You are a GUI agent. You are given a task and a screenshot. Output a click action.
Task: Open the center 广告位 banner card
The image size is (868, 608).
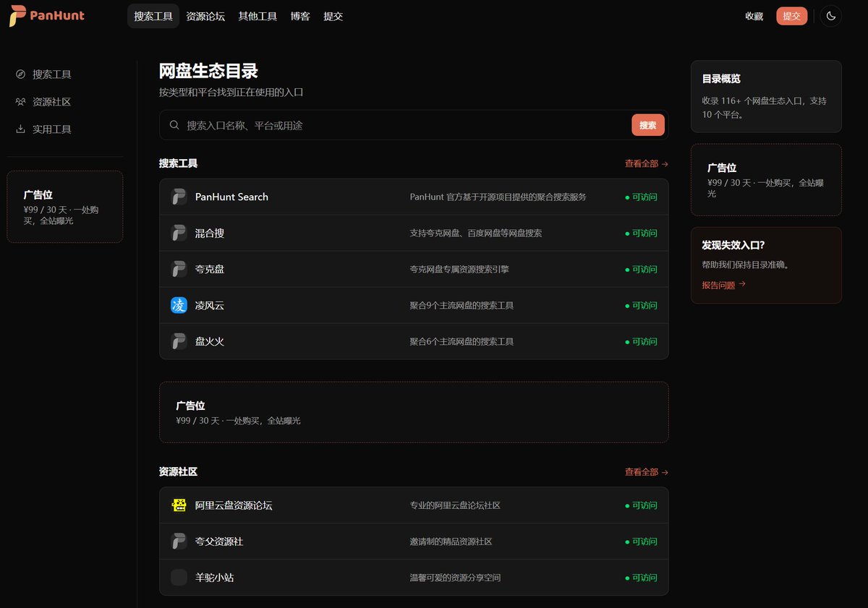[x=414, y=412]
